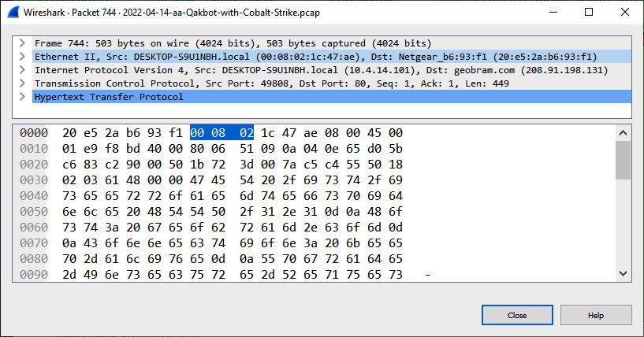Click the offset 0060 row label
The height and width of the screenshot is (337, 644).
pyautogui.click(x=34, y=228)
